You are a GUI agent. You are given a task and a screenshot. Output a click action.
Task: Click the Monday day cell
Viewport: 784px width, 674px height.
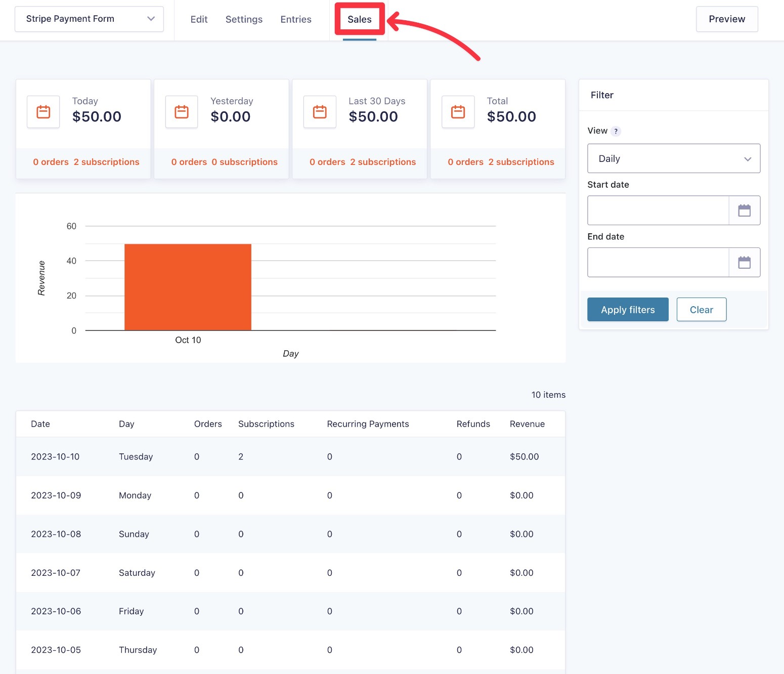135,495
